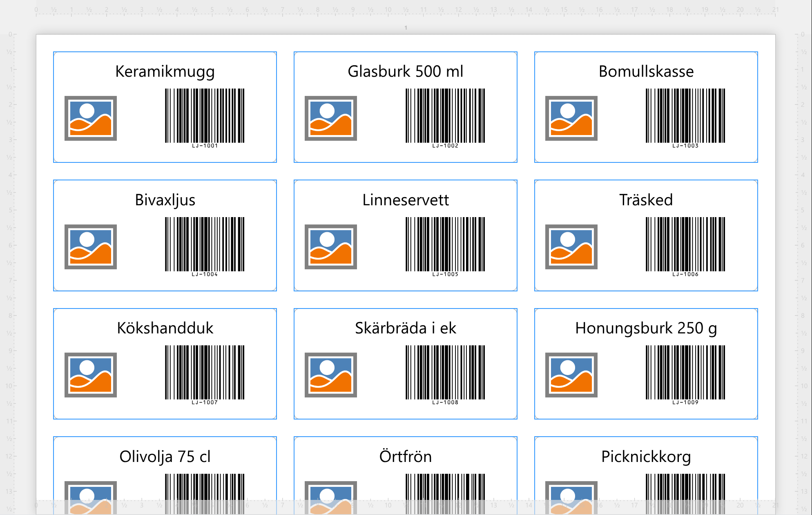Select the Honungsburk 250 g title
The width and height of the screenshot is (812, 515).
point(646,329)
